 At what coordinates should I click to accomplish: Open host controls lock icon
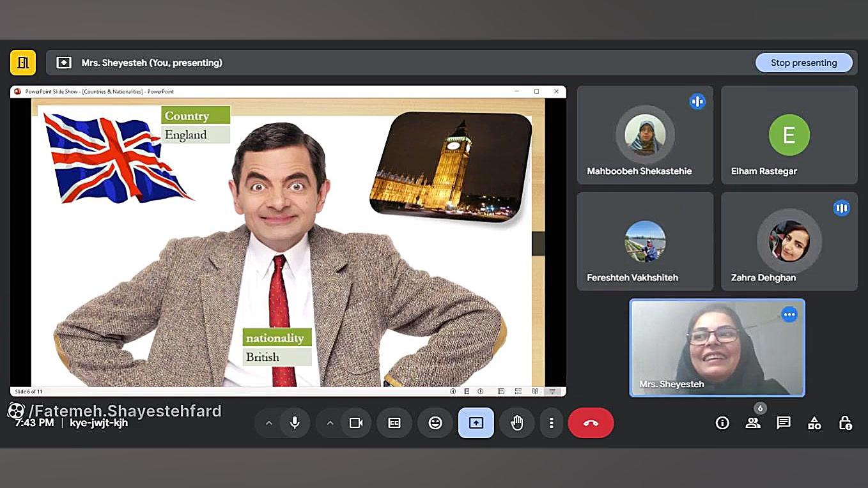[x=845, y=423]
